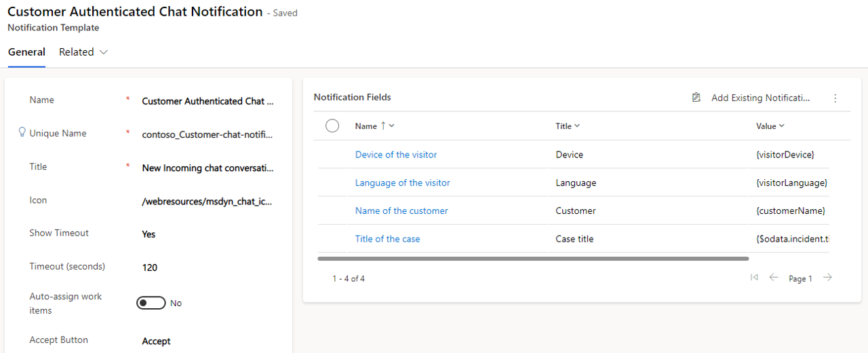Open the Name of the customer link
This screenshot has height=353, width=868.
click(401, 210)
